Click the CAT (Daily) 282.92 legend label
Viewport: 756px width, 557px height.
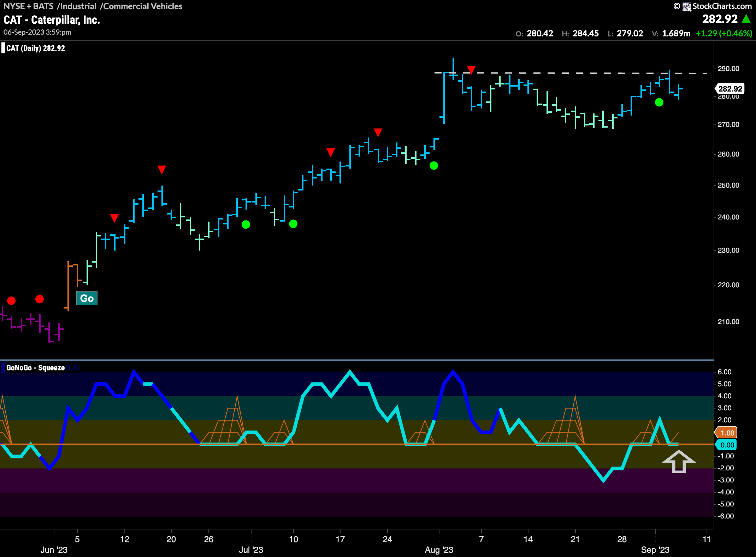36,48
